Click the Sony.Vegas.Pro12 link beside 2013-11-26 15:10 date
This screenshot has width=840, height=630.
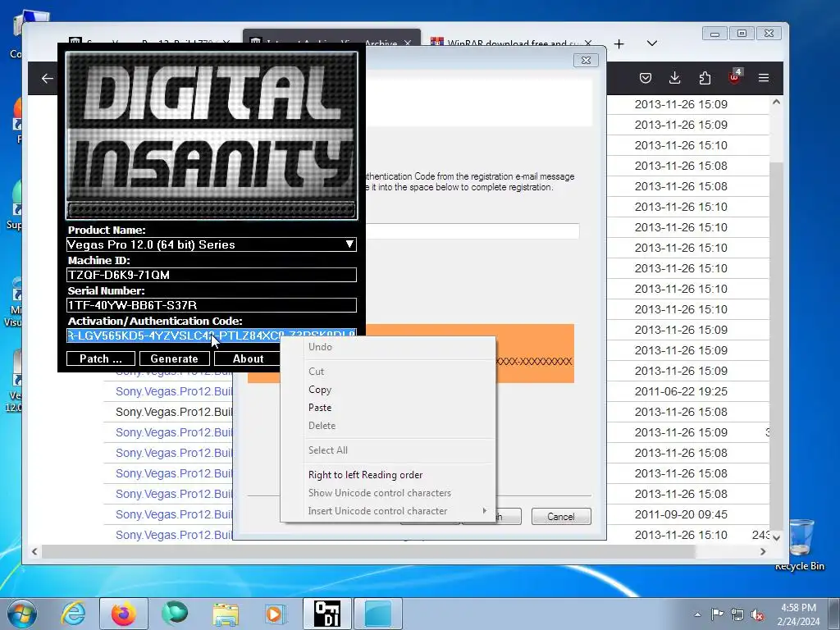tap(174, 535)
